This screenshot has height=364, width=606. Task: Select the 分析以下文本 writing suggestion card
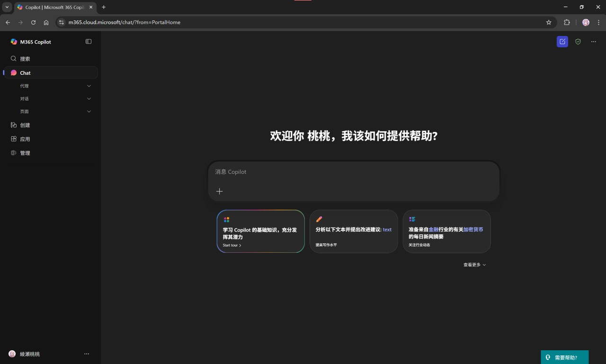click(x=353, y=231)
